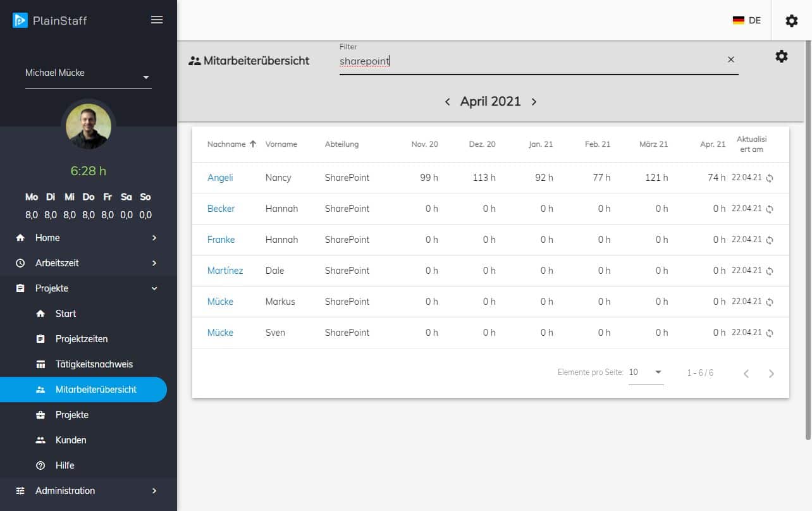Click the Franke surname link
Viewport: 812px width, 511px height.
coord(221,240)
